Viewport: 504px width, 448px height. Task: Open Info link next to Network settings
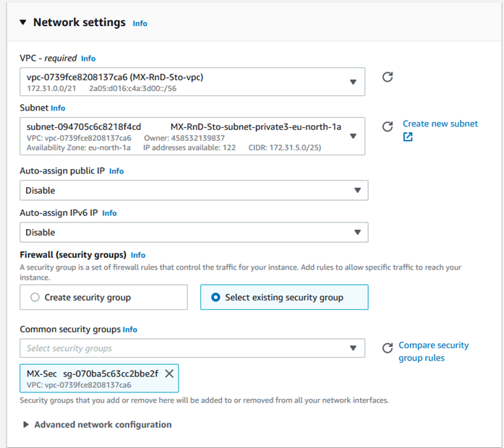point(140,23)
